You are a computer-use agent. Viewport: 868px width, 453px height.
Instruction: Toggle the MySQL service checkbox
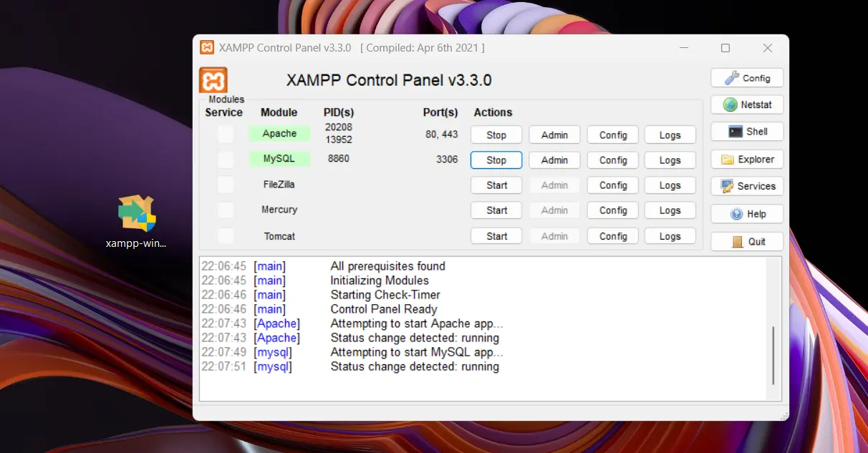point(226,160)
